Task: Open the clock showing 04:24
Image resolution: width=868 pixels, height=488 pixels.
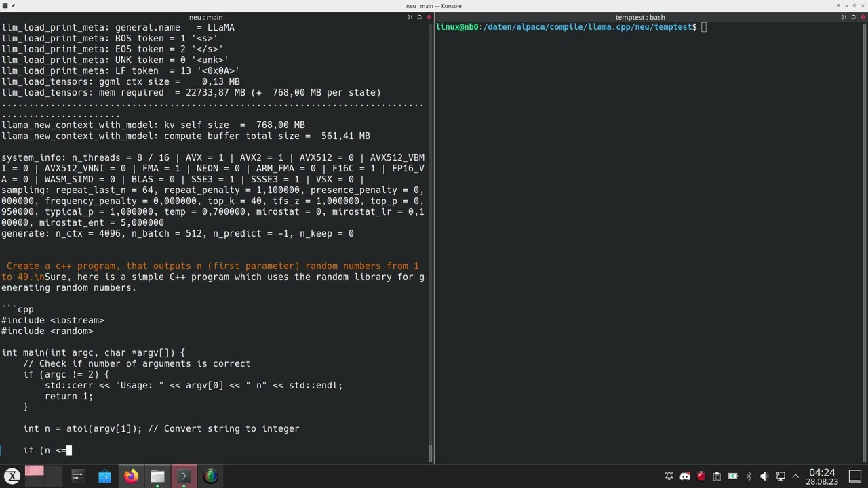Action: (x=822, y=476)
